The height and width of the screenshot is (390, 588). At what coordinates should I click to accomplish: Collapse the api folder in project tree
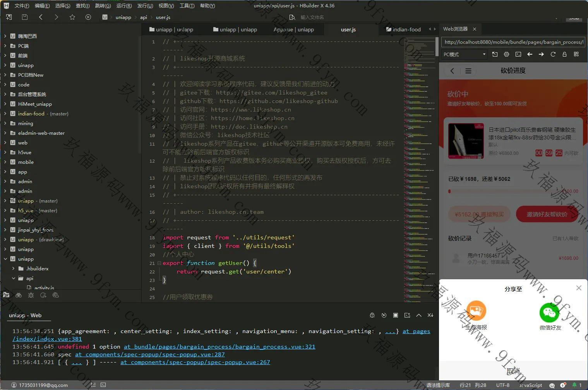tap(14, 278)
